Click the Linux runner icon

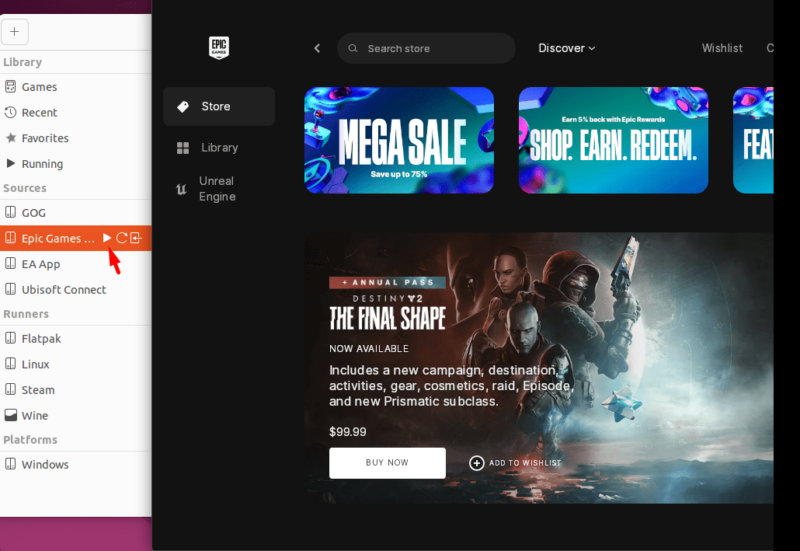10,364
